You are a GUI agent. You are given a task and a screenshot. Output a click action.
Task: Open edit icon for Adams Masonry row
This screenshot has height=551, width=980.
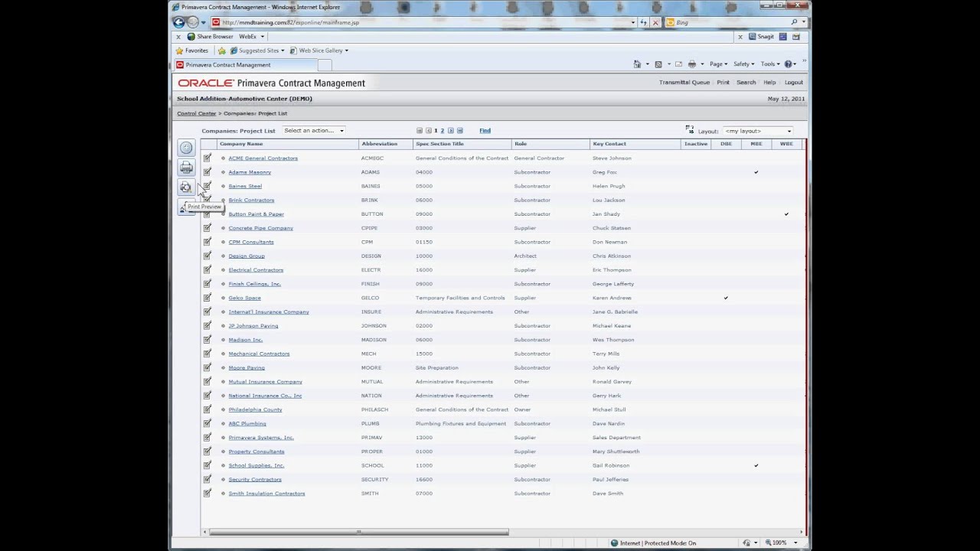207,172
